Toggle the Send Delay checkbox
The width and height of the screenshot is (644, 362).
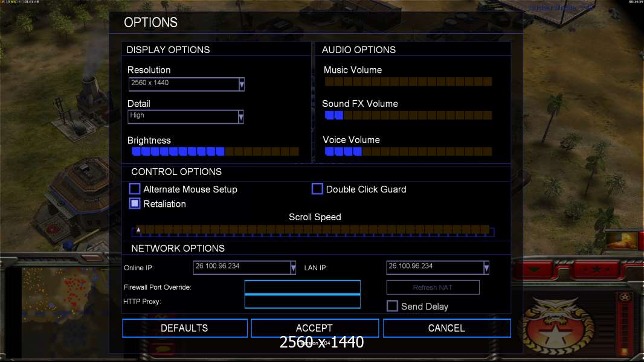(x=392, y=306)
